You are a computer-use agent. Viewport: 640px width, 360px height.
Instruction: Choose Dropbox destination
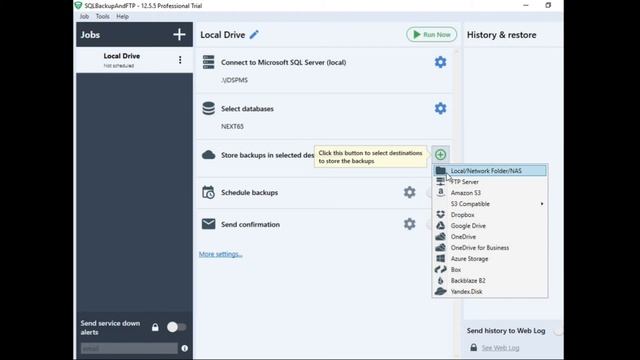(490, 215)
